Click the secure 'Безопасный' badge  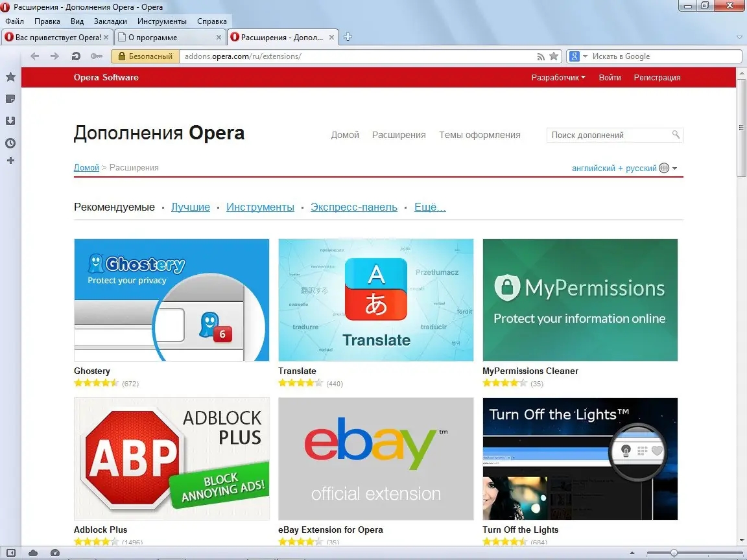pyautogui.click(x=145, y=56)
